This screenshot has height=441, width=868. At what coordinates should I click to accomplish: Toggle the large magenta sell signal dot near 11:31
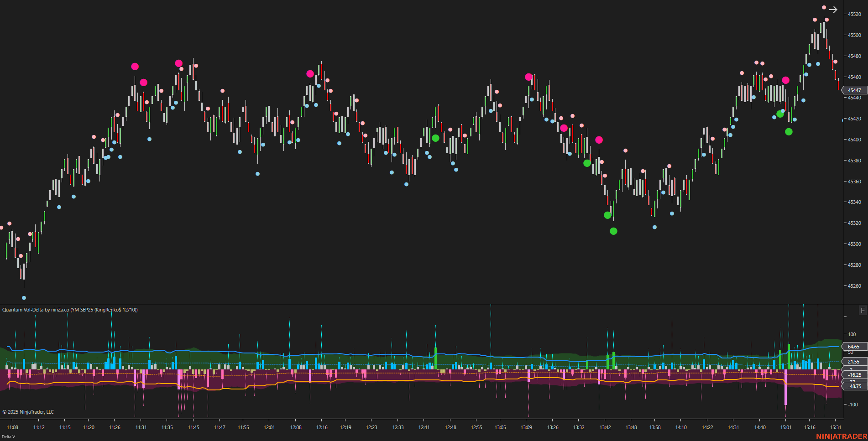135,66
